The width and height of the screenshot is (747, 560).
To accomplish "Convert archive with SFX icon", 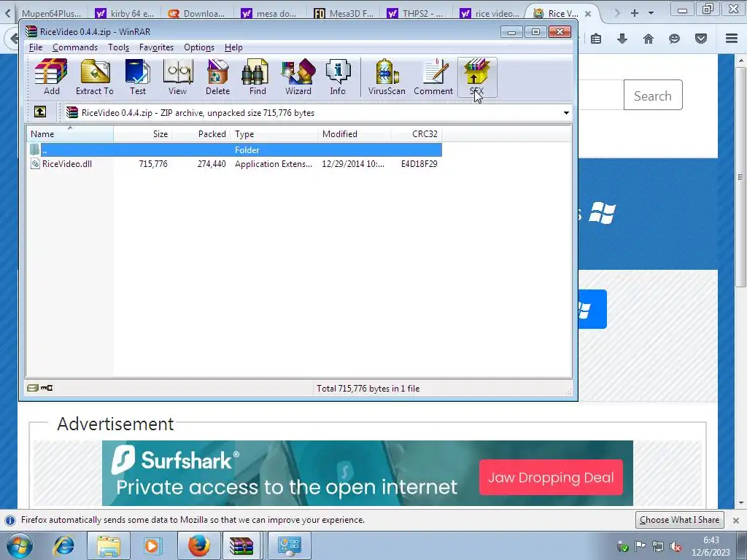I will [477, 77].
